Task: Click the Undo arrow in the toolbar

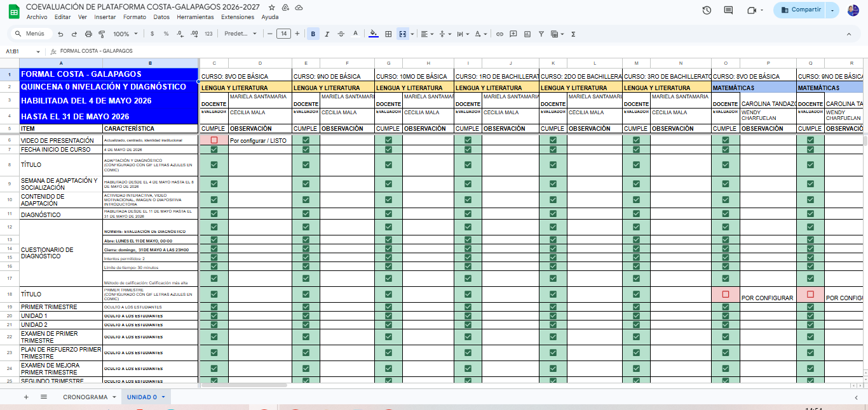Action: point(60,34)
